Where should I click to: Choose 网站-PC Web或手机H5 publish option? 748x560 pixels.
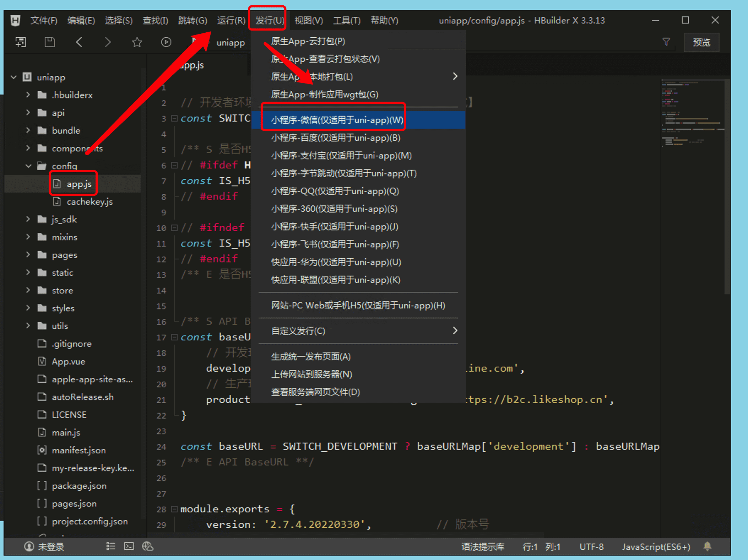pyautogui.click(x=358, y=305)
